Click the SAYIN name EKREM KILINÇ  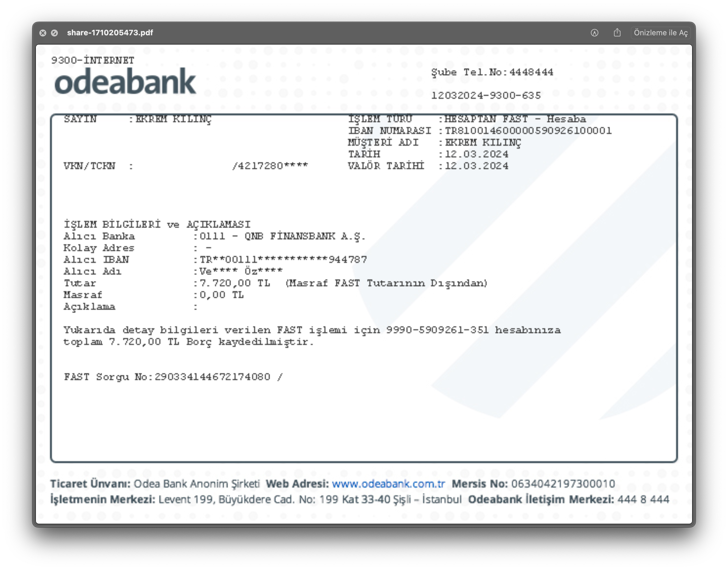174,119
